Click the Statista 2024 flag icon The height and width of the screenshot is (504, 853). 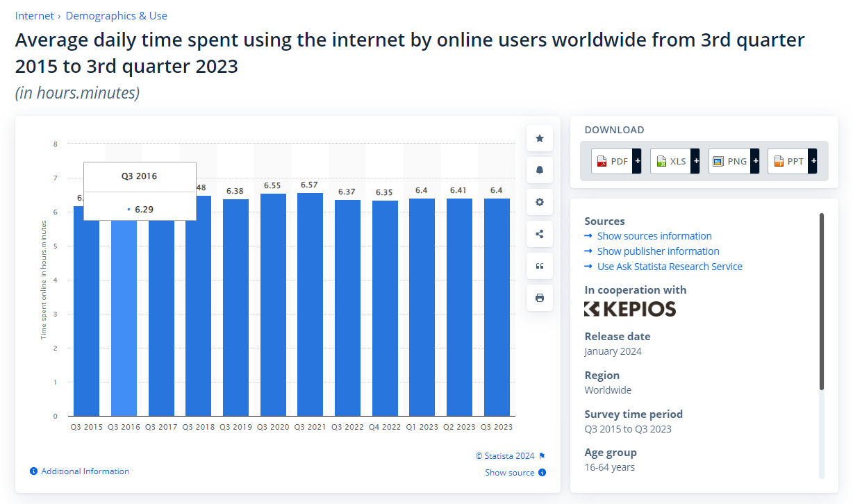543,456
